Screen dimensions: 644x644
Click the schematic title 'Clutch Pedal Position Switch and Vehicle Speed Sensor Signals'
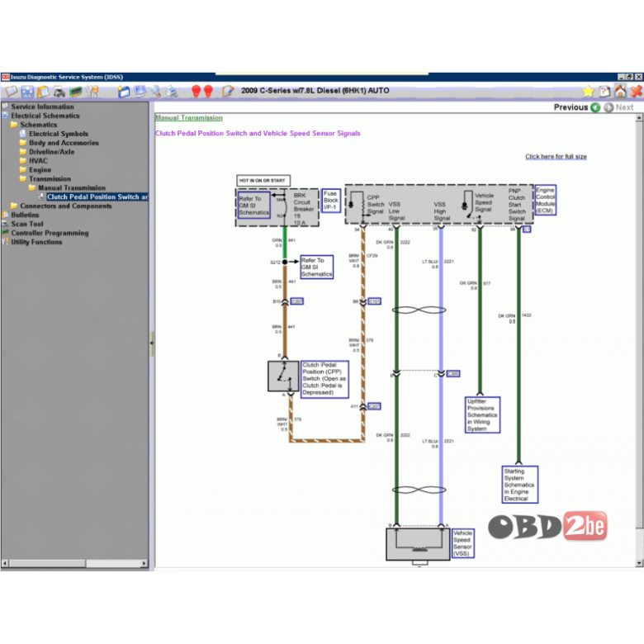pyautogui.click(x=258, y=134)
